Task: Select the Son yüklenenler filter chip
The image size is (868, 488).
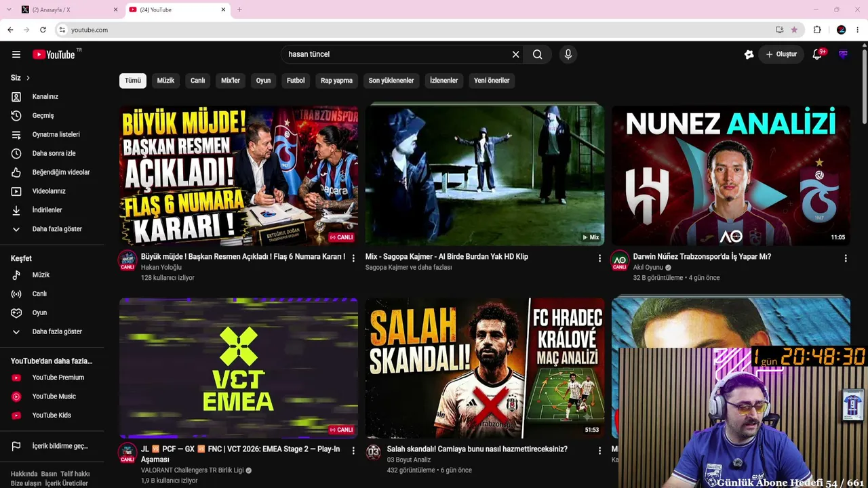Action: pyautogui.click(x=391, y=81)
